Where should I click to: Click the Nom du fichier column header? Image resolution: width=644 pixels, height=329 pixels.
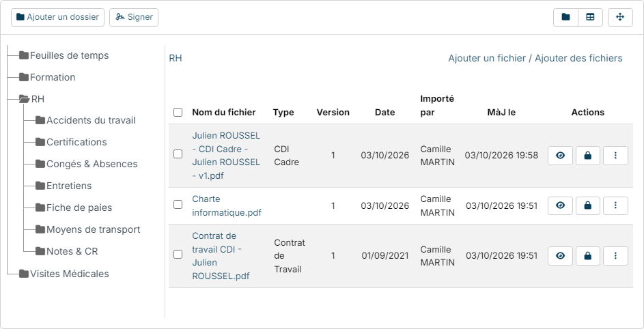tap(224, 112)
